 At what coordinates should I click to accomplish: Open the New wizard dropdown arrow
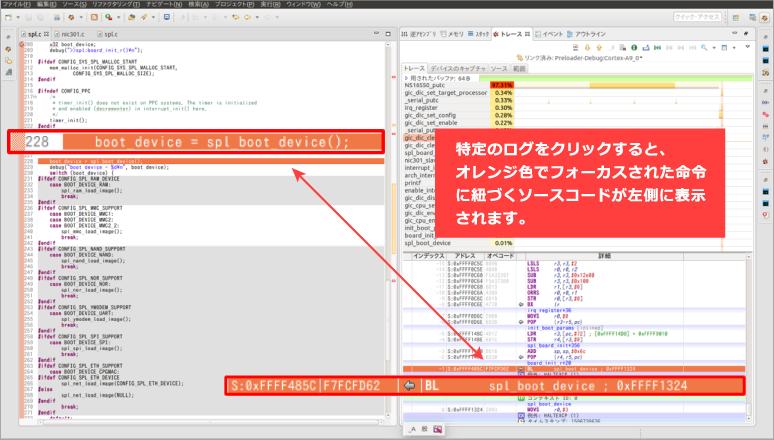(18, 18)
